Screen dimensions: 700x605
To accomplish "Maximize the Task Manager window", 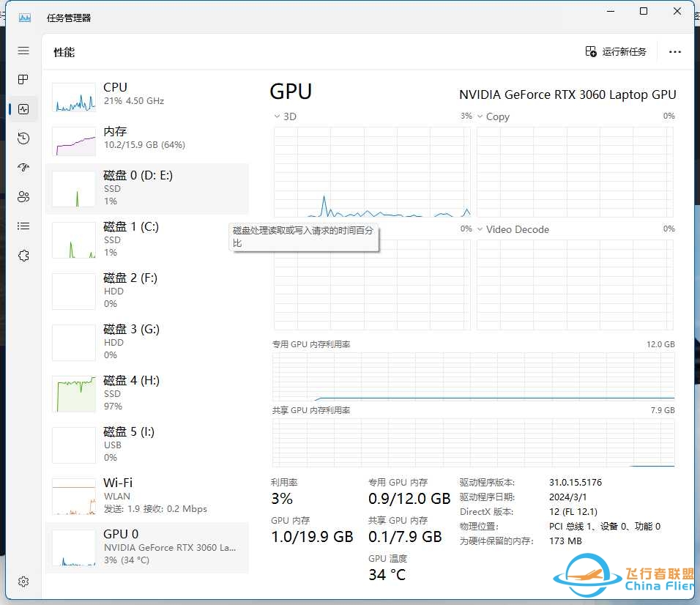I will click(644, 11).
